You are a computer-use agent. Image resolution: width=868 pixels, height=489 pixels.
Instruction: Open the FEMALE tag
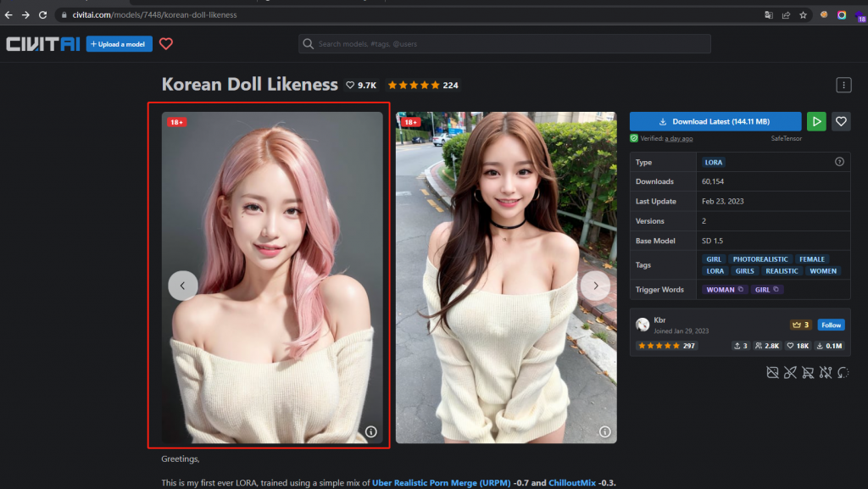(811, 258)
